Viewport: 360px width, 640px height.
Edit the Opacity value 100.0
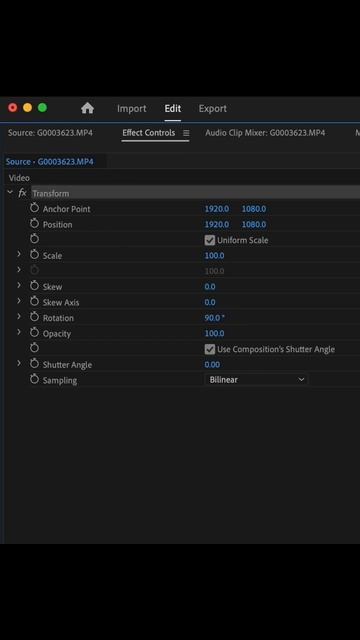[x=214, y=333]
